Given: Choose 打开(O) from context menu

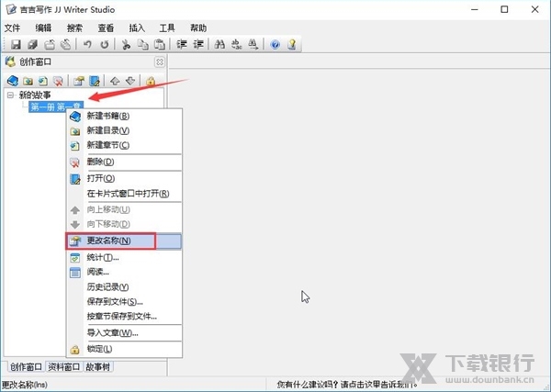Looking at the screenshot, I should click(124, 179).
